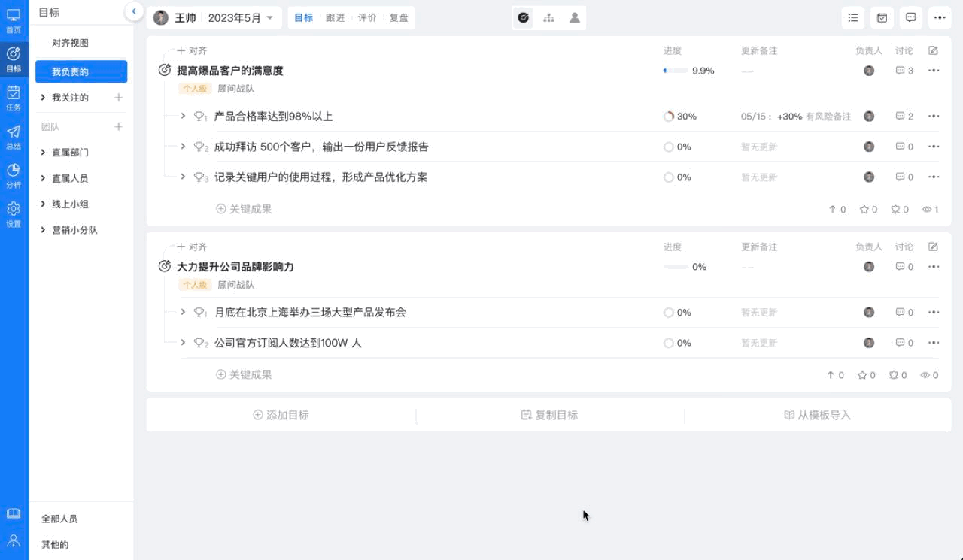The height and width of the screenshot is (560, 963).
Task: Switch to the 复盘 tab
Action: (399, 18)
